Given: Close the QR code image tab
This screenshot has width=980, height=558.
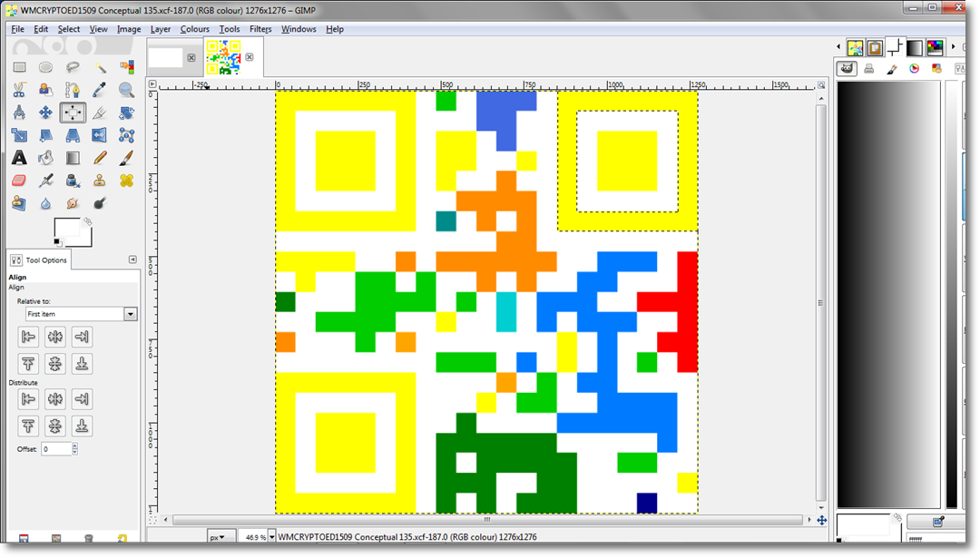Looking at the screenshot, I should pyautogui.click(x=250, y=57).
